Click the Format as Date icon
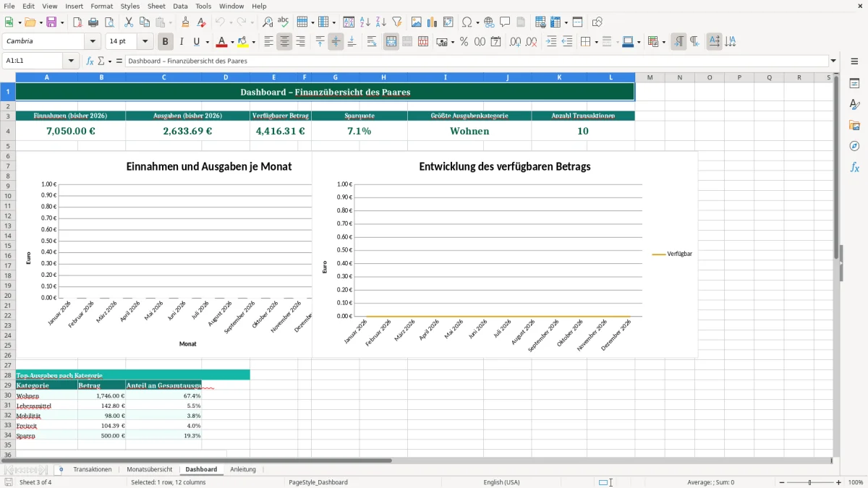 (496, 42)
